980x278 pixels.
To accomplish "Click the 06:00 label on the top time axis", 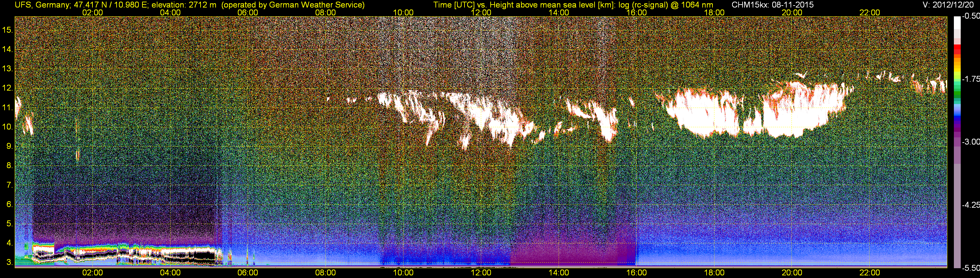I will [x=248, y=12].
